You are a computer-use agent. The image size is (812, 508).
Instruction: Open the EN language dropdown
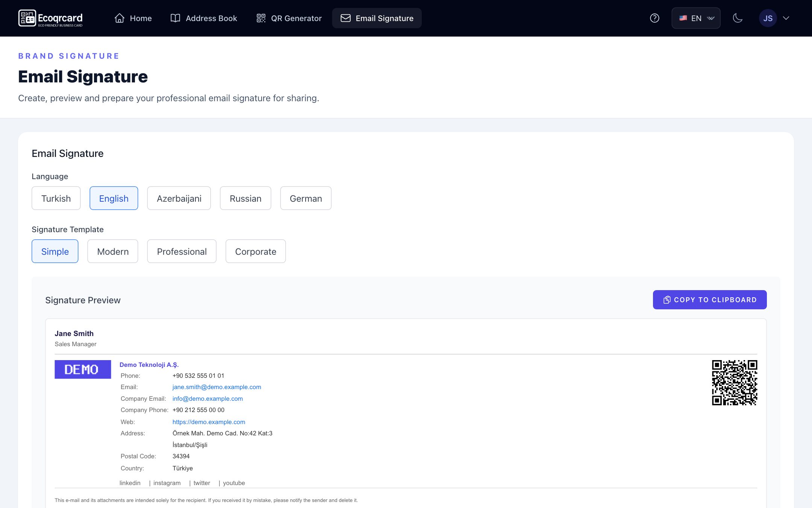point(696,18)
